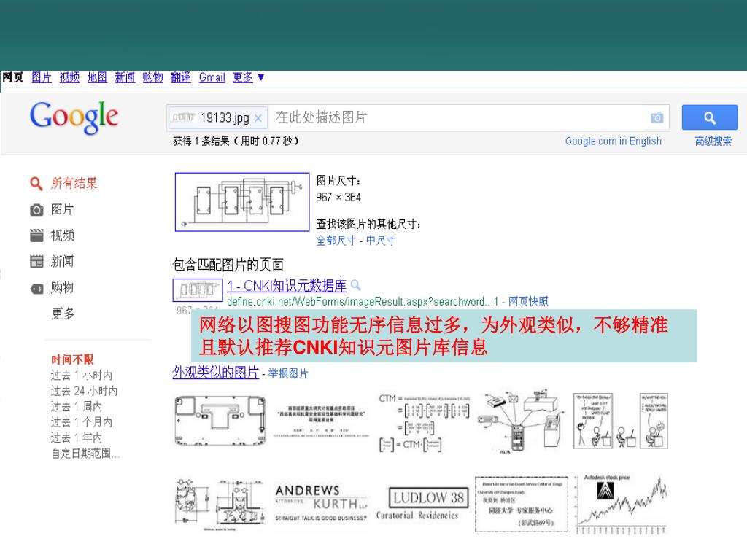Image resolution: width=747 pixels, height=560 pixels.
Task: Filter to 过去 1 周内
Action: (x=76, y=407)
